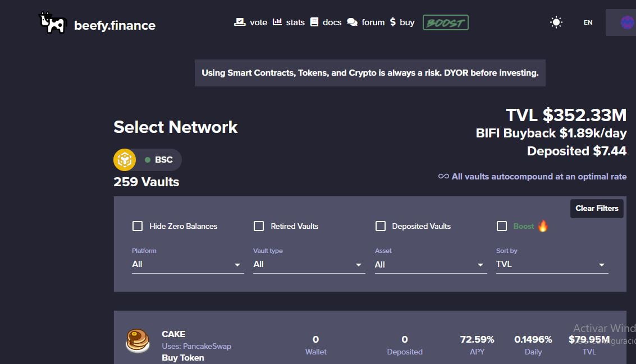Click the beefy.finance cow logo
636x364 pixels.
53,23
